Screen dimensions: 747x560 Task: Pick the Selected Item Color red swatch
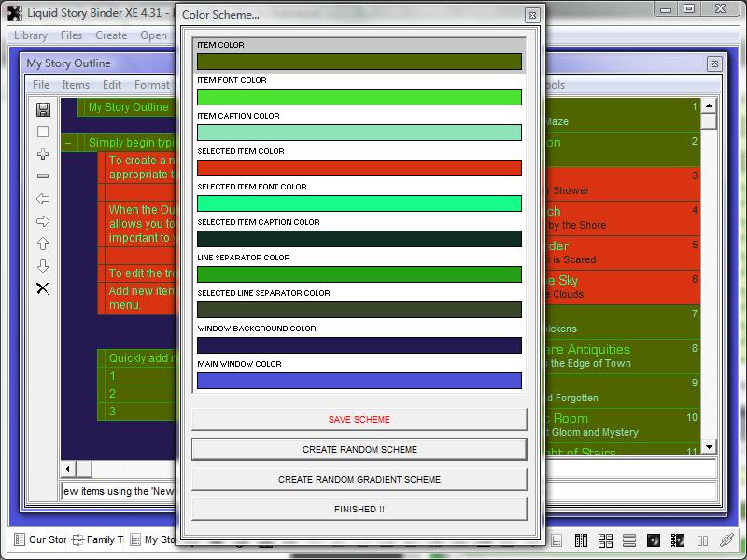pyautogui.click(x=359, y=168)
